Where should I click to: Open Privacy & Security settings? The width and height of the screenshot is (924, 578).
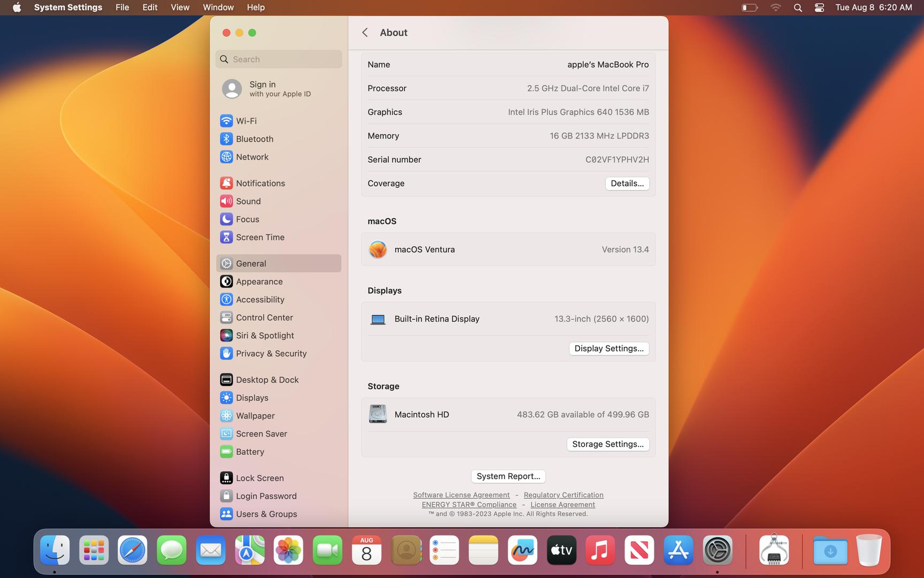click(278, 354)
